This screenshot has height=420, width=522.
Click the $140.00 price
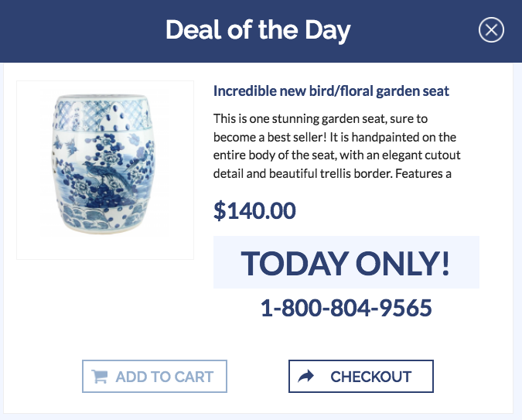(x=254, y=210)
